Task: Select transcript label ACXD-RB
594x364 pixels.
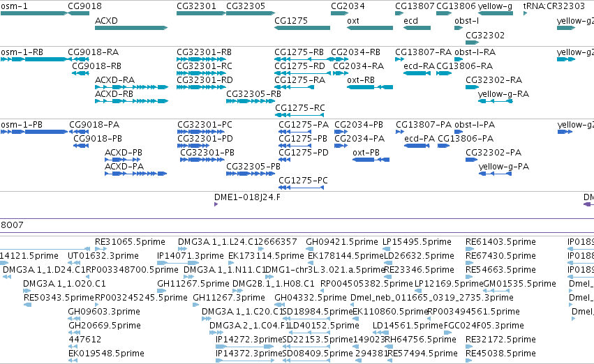Action: pyautogui.click(x=114, y=94)
